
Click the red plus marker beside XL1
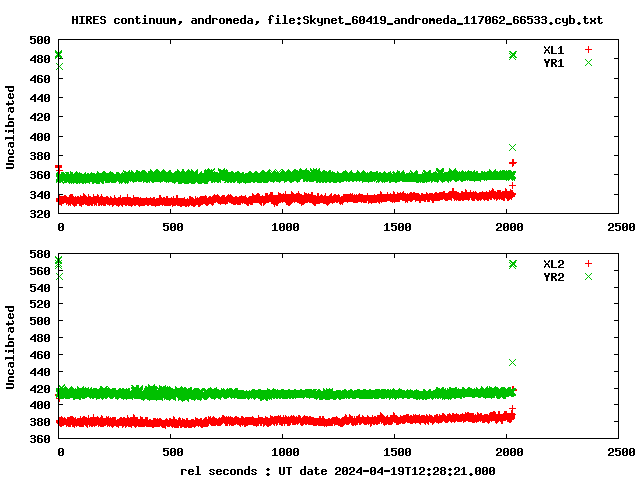[588, 49]
